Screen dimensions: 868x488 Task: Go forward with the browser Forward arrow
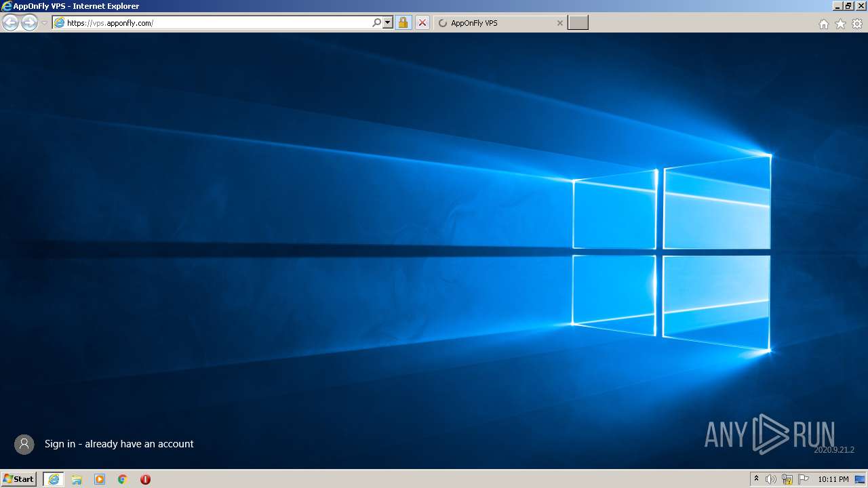(x=29, y=23)
